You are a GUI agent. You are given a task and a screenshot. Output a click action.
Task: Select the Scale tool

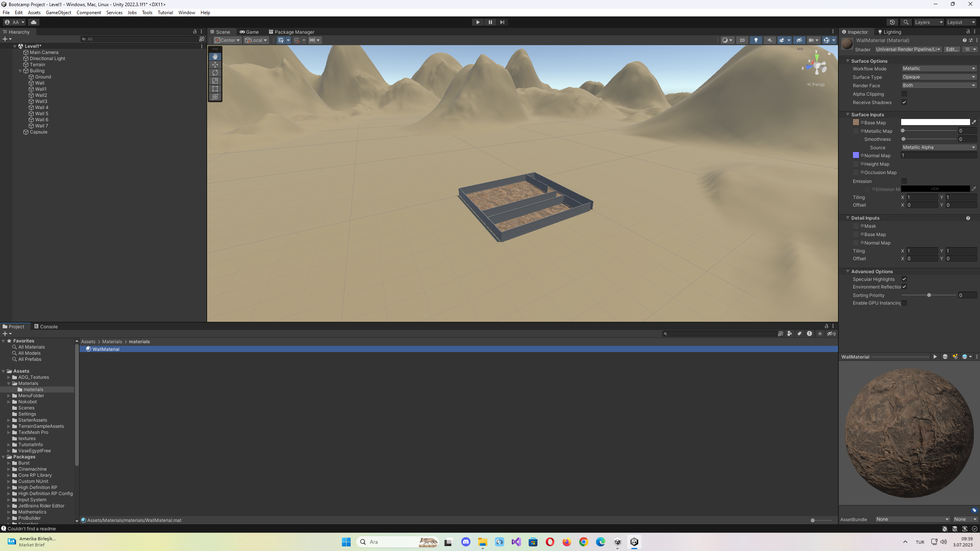coord(215,81)
